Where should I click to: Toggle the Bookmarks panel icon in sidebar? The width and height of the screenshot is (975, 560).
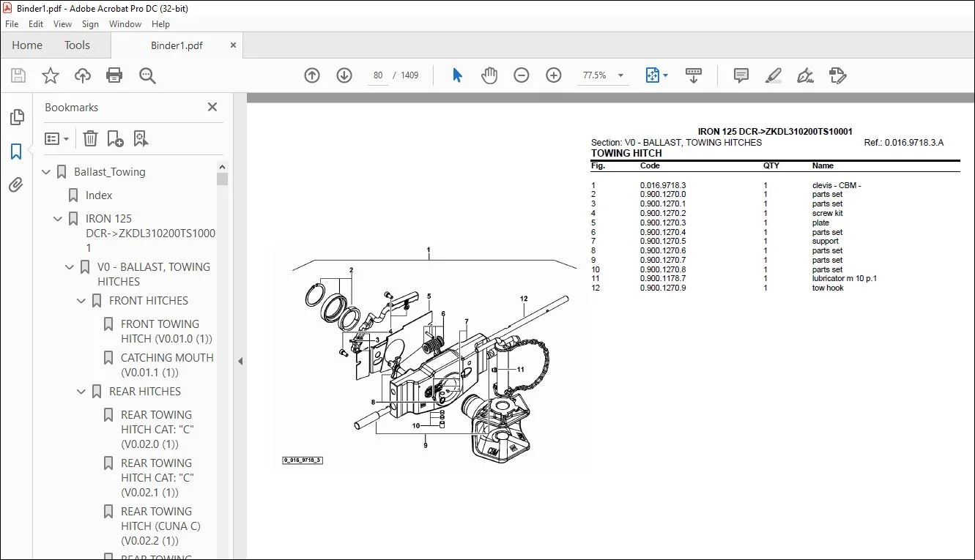click(16, 152)
